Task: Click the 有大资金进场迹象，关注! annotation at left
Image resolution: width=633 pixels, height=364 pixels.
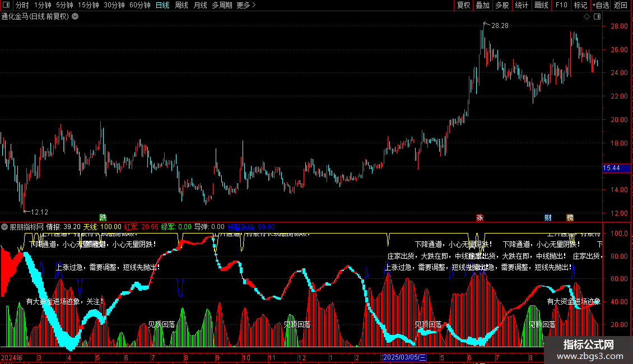Action: (x=65, y=301)
